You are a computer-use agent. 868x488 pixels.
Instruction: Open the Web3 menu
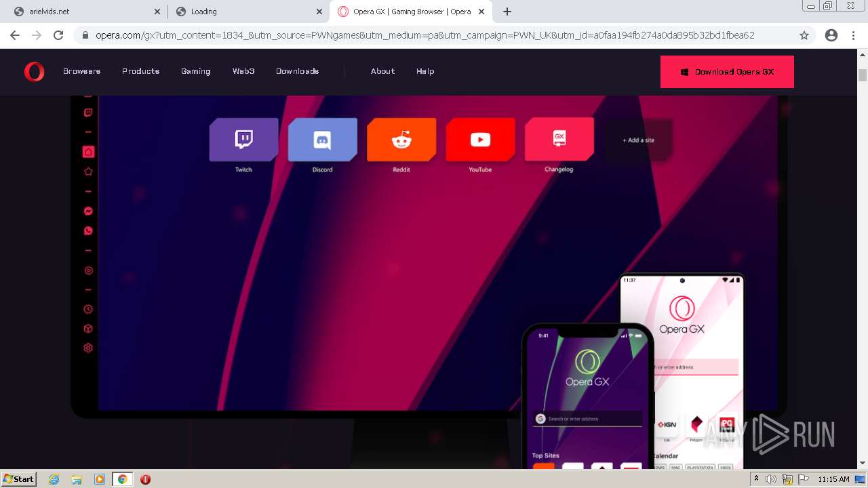(x=243, y=71)
